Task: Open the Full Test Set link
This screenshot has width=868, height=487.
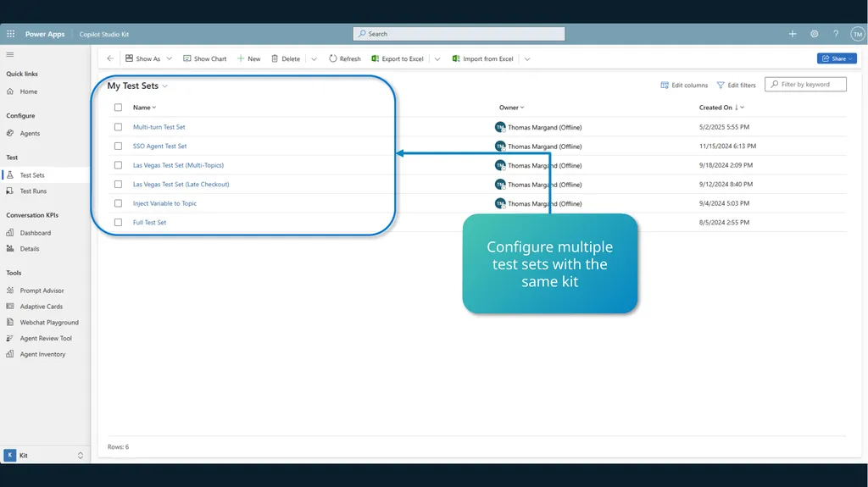Action: click(149, 223)
